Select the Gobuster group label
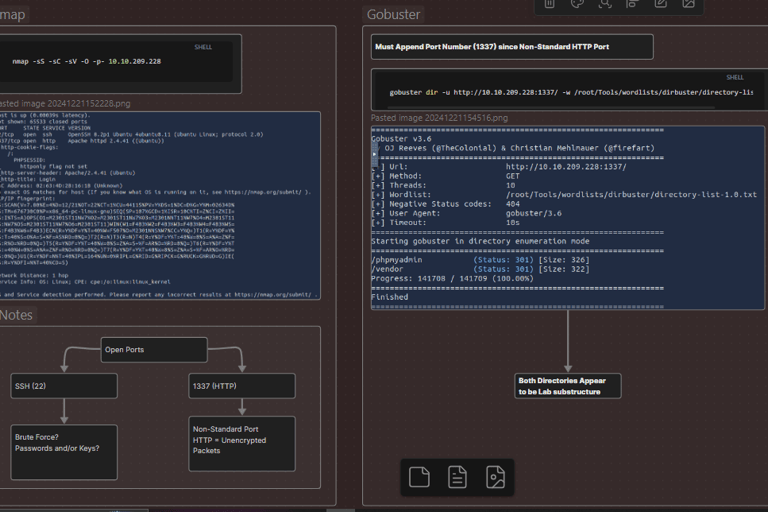This screenshot has height=512, width=768. click(x=394, y=15)
